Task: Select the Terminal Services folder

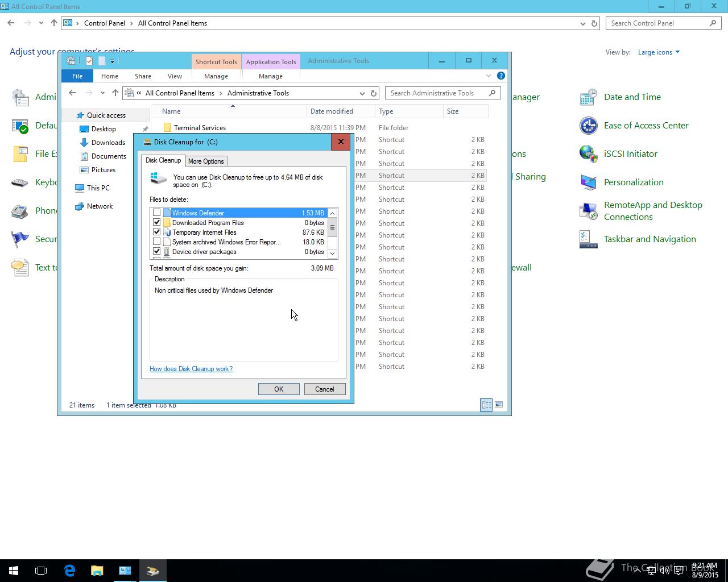Action: pos(200,128)
